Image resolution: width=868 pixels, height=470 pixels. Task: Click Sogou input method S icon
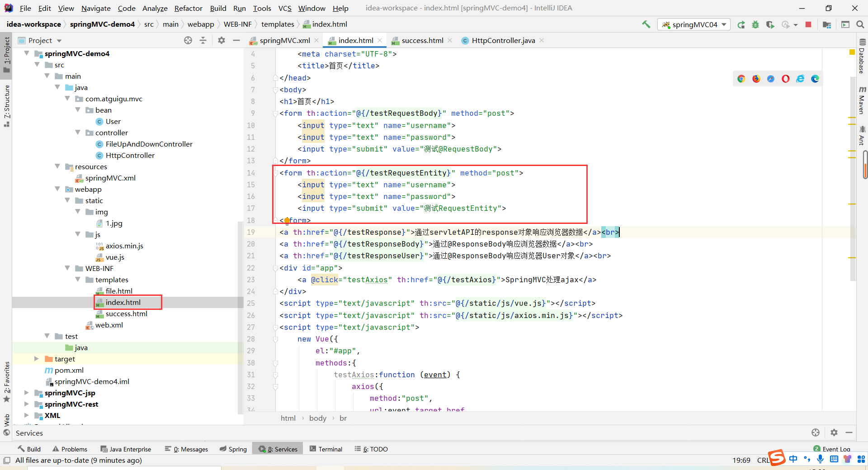click(777, 457)
